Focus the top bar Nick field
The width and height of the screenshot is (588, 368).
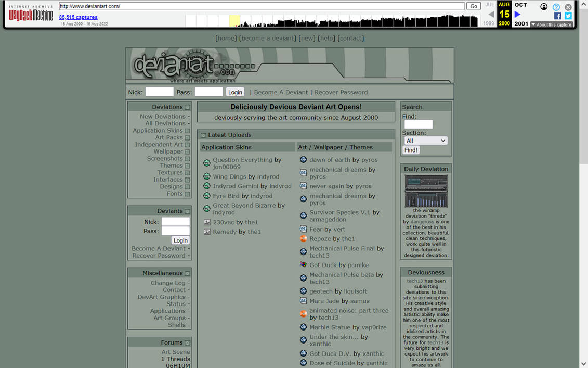[x=160, y=92]
